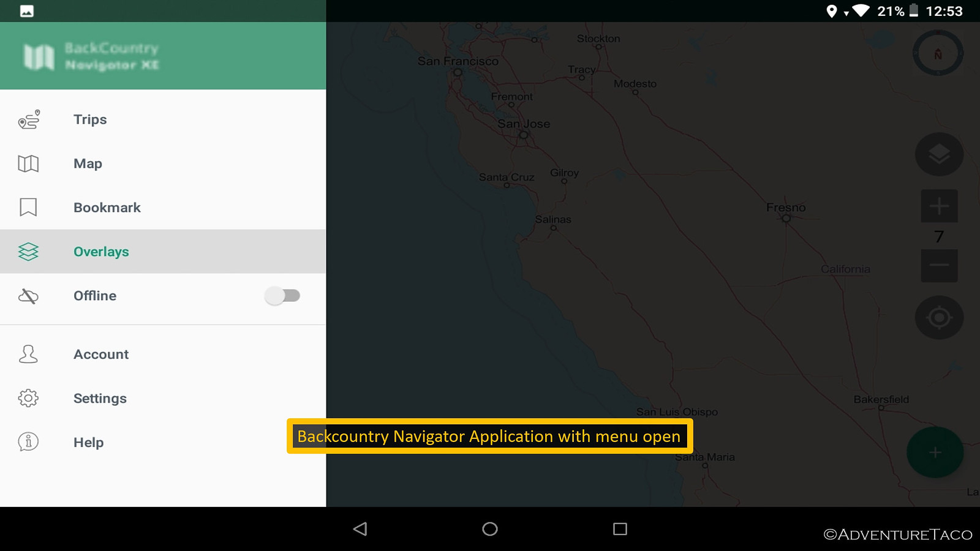
Task: Tap the green add floating button
Action: click(x=935, y=452)
